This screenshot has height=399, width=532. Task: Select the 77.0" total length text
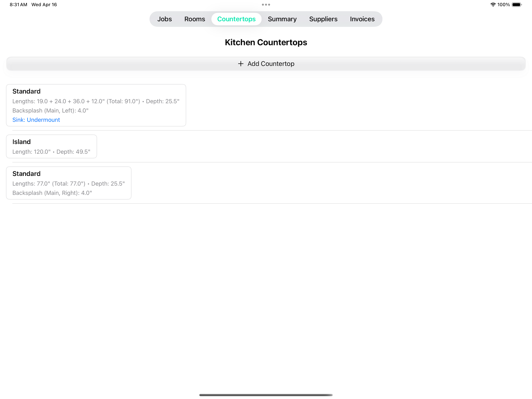[x=69, y=184]
